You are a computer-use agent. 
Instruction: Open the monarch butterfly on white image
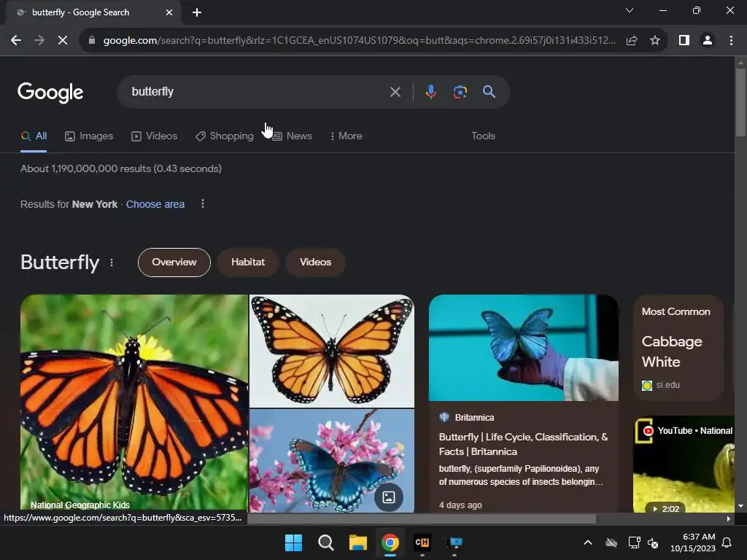click(332, 351)
